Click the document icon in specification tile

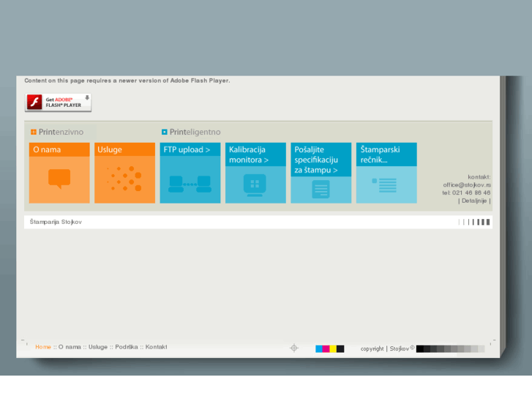pyautogui.click(x=321, y=190)
